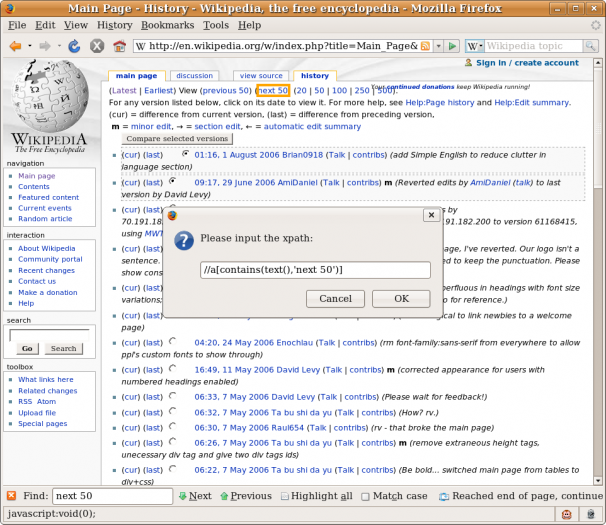The height and width of the screenshot is (525, 606).
Task: Click the URL address bar
Action: click(283, 46)
